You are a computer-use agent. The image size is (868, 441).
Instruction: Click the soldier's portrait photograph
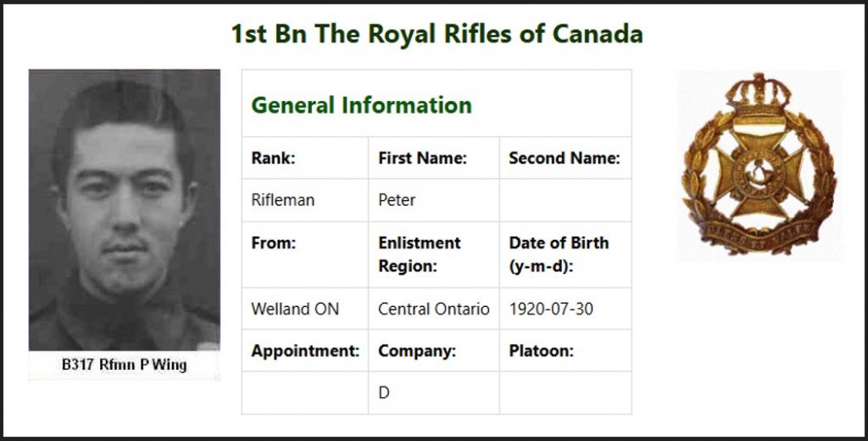tap(125, 210)
